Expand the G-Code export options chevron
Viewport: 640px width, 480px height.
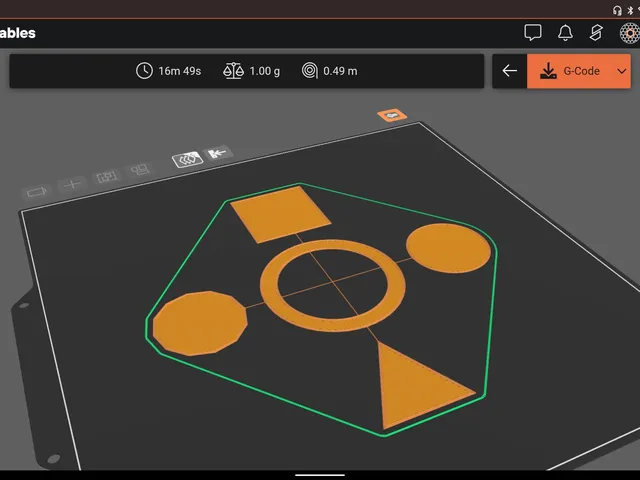[622, 71]
